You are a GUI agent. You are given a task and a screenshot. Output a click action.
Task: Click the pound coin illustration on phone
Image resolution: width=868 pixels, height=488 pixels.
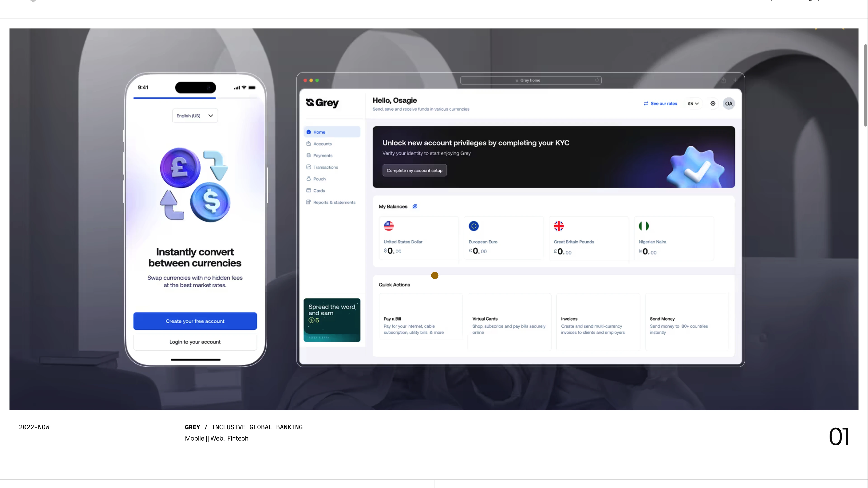(x=180, y=168)
